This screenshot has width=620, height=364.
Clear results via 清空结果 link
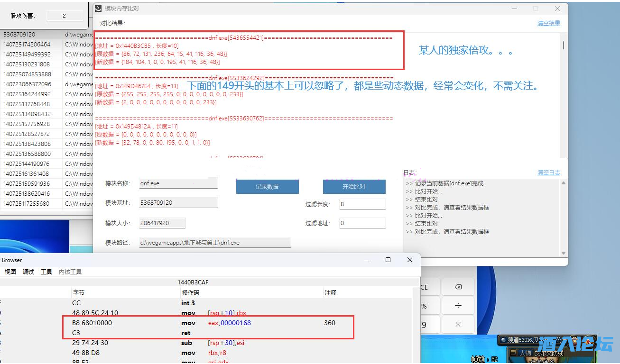pos(549,23)
